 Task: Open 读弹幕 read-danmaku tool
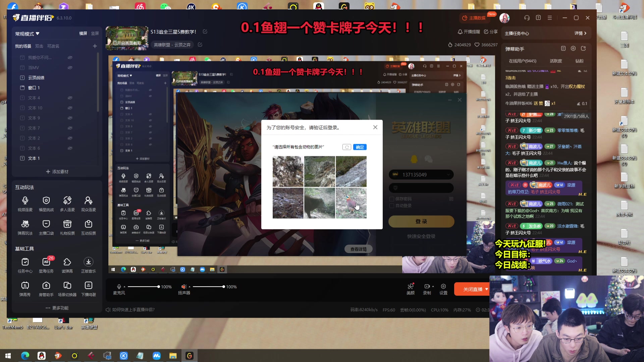click(x=67, y=265)
